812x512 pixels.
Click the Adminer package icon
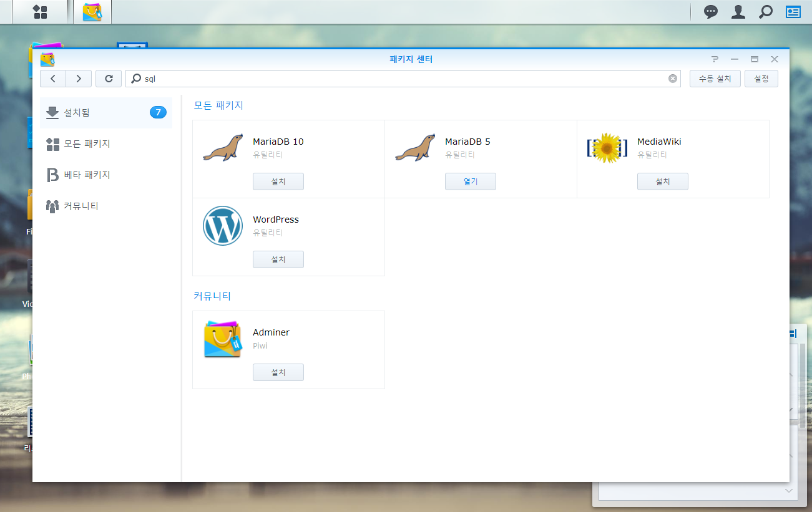(x=223, y=339)
